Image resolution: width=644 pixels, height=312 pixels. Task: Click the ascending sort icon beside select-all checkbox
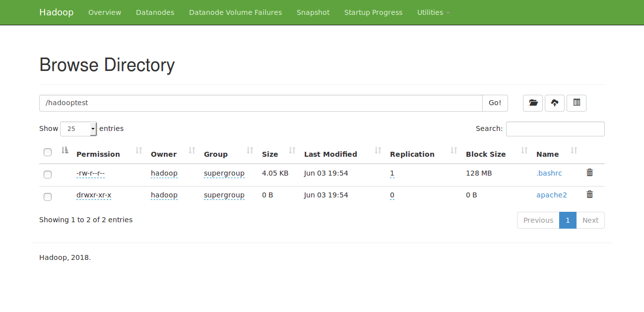pyautogui.click(x=64, y=150)
